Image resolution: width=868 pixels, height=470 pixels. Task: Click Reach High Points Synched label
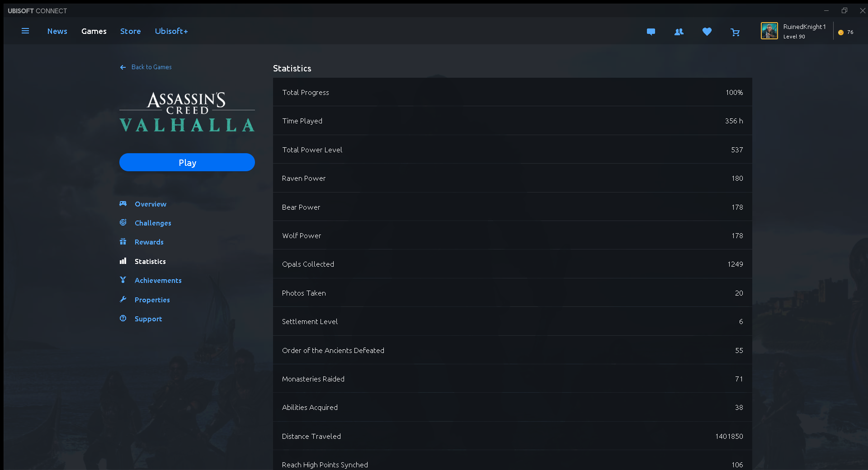pos(325,465)
